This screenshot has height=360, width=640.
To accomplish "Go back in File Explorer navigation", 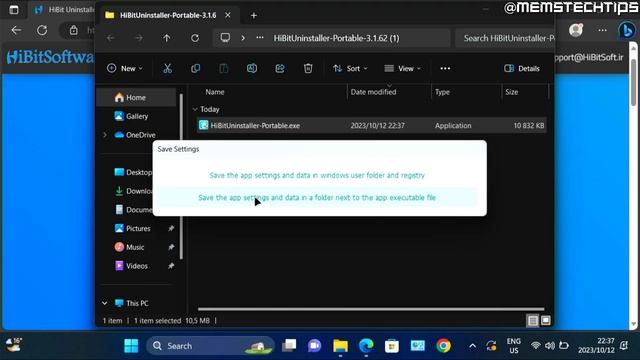I will [111, 38].
